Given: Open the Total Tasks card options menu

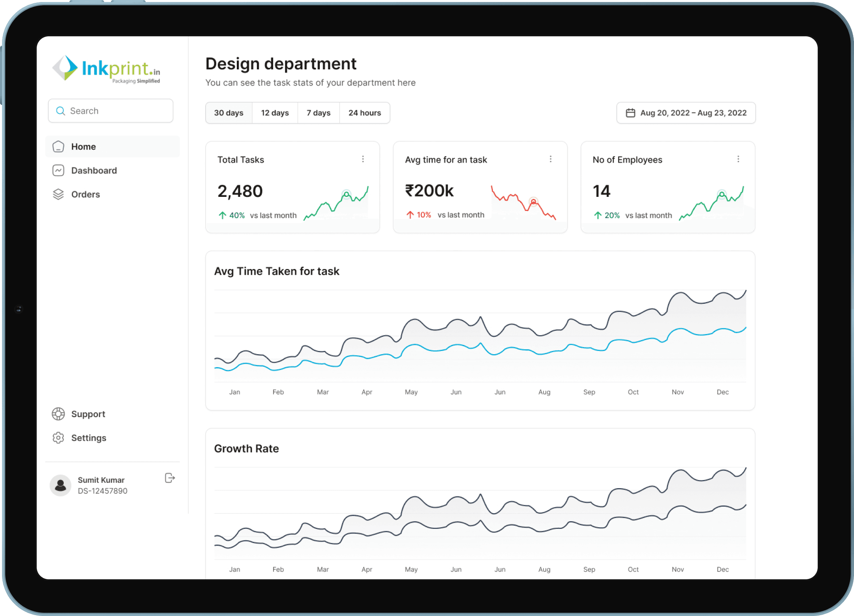Looking at the screenshot, I should [x=363, y=159].
